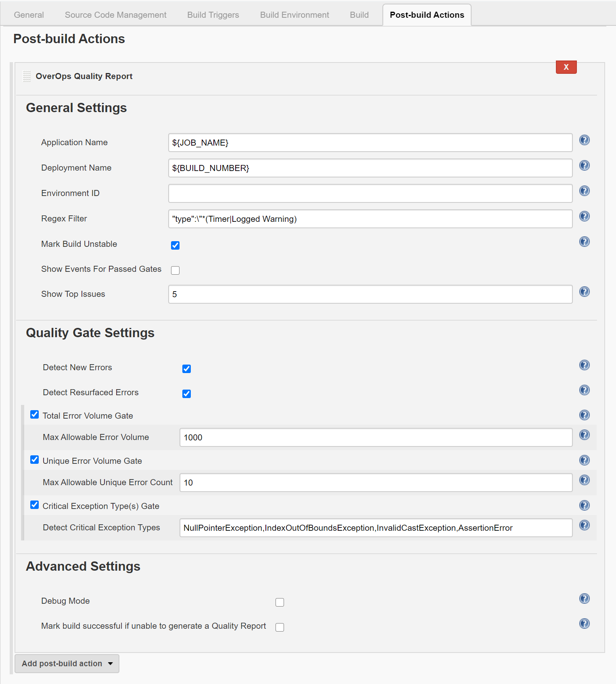This screenshot has height=684, width=616.
Task: Check Mark build successful if unable option
Action: click(x=280, y=627)
